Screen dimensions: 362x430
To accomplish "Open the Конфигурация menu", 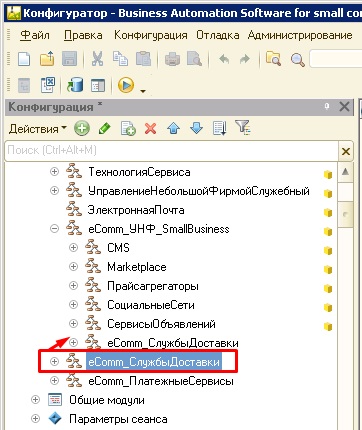I will pos(151,35).
